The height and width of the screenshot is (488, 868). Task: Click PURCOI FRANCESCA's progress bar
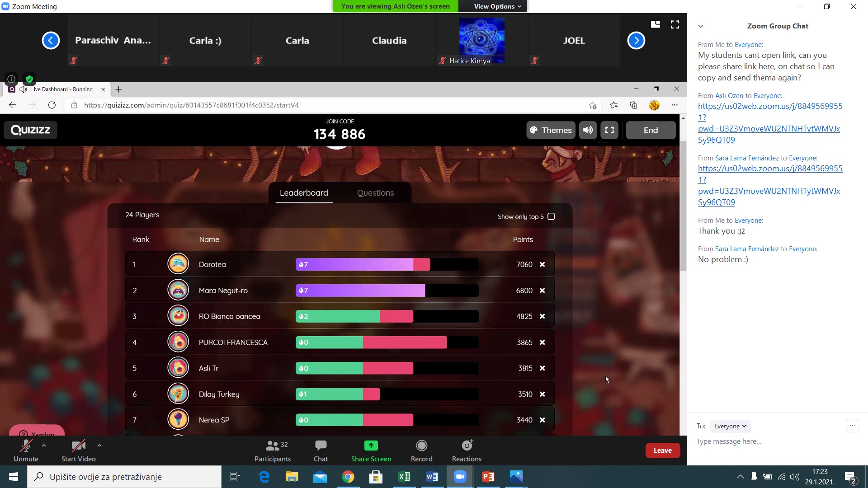coord(387,343)
